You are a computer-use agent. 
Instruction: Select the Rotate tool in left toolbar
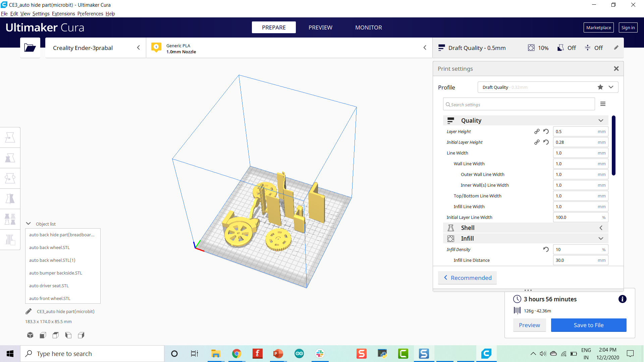point(10,178)
